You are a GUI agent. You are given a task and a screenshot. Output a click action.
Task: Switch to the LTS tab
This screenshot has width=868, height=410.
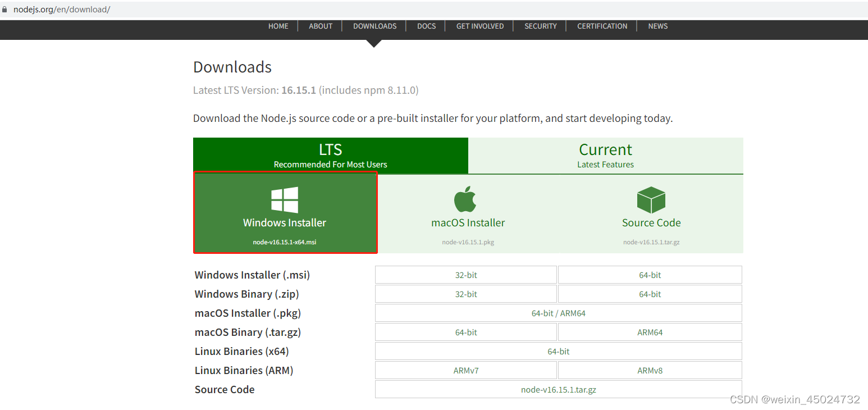[x=331, y=156]
